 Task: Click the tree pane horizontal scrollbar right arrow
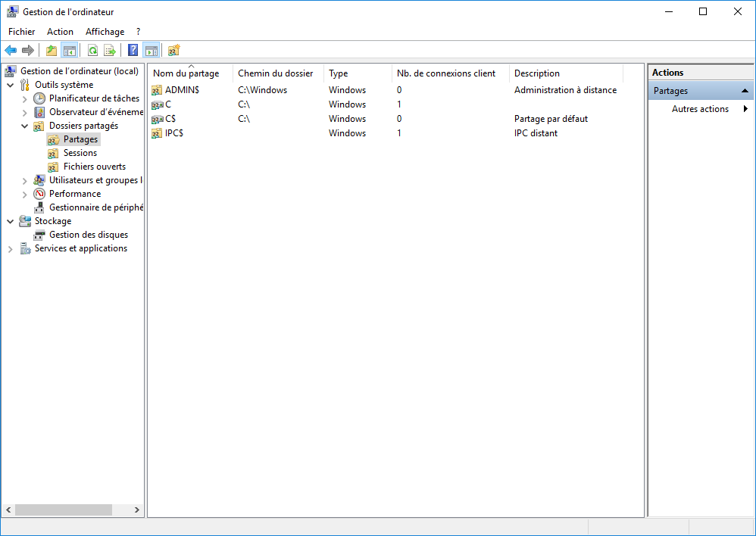(137, 510)
